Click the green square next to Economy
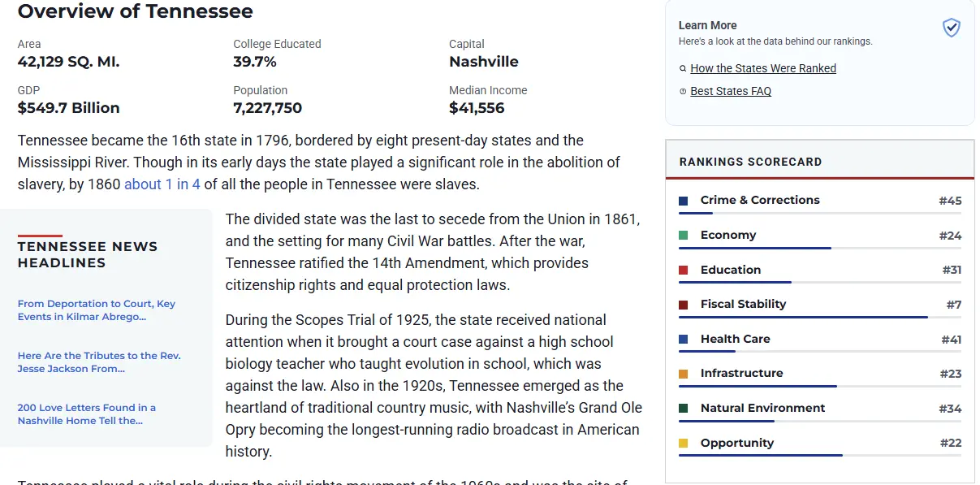Image resolution: width=980 pixels, height=485 pixels. coord(684,236)
